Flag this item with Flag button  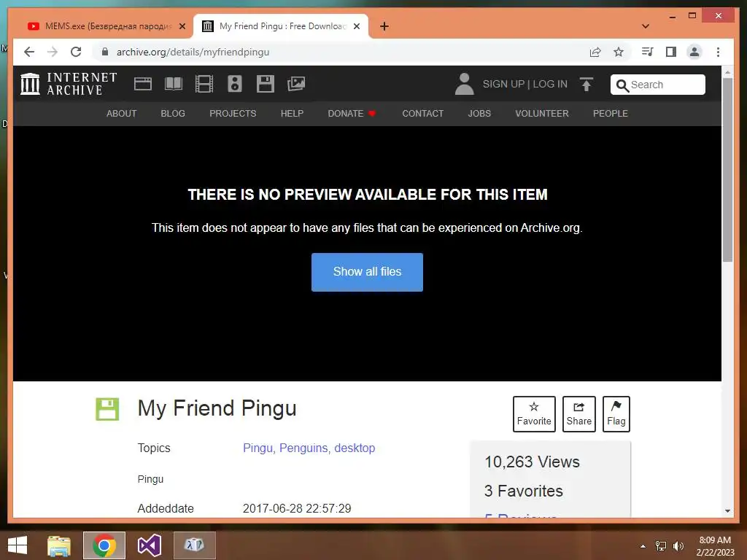616,414
